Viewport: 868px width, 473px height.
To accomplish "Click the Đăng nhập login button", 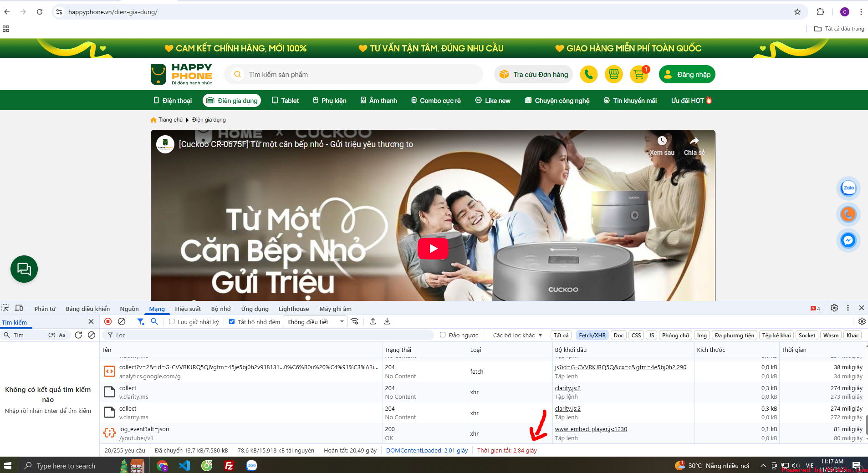I will [687, 74].
